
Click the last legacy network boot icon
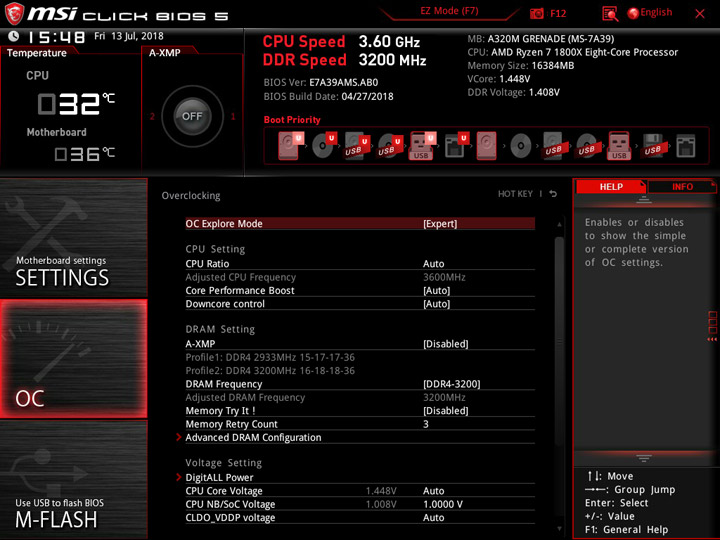pyautogui.click(x=686, y=146)
